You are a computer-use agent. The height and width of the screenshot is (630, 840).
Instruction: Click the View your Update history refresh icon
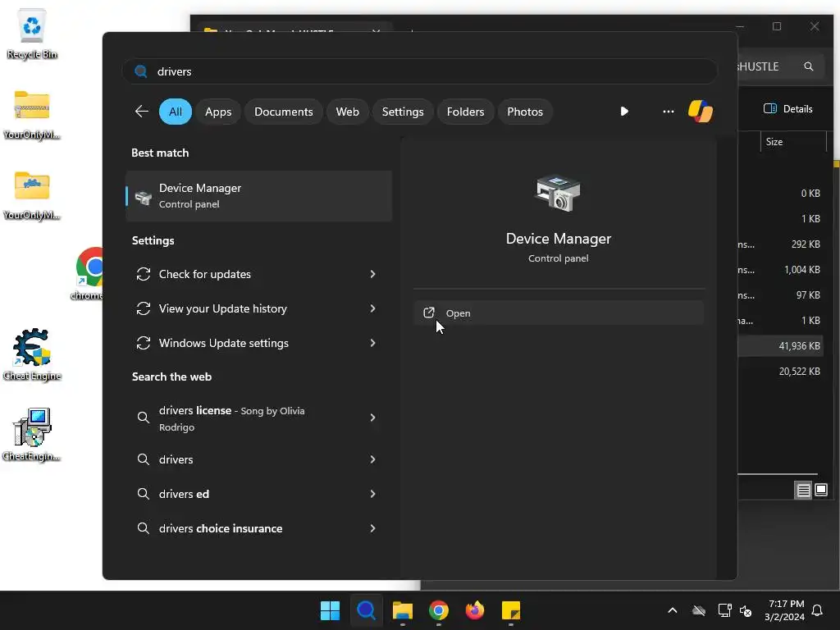(143, 308)
